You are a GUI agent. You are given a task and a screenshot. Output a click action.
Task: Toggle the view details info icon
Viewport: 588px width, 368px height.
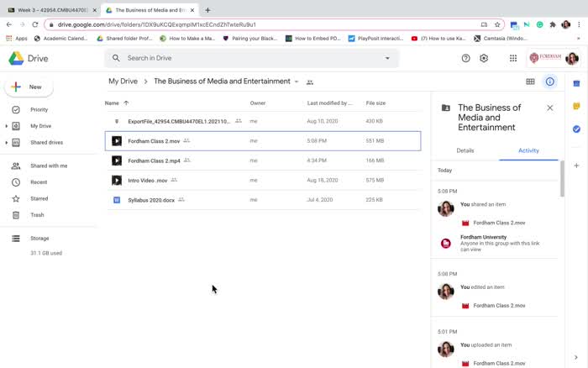click(549, 81)
